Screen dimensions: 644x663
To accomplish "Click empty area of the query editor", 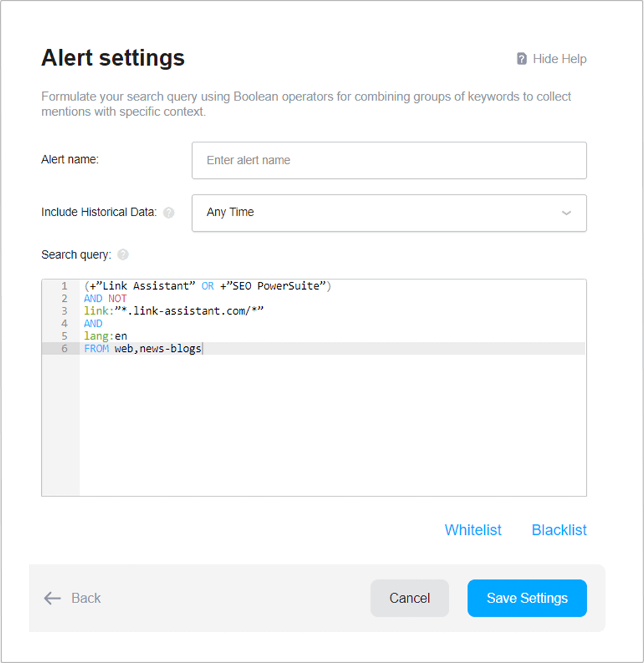I will [332, 425].
